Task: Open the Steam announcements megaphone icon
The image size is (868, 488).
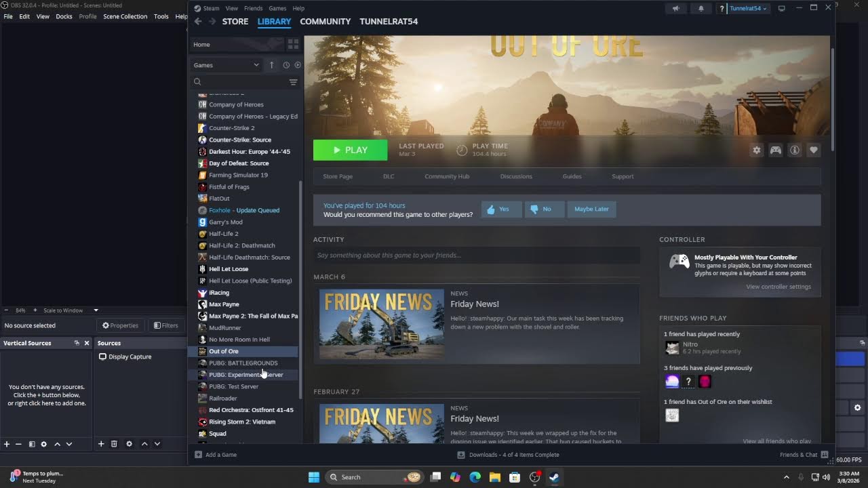Action: [x=675, y=8]
